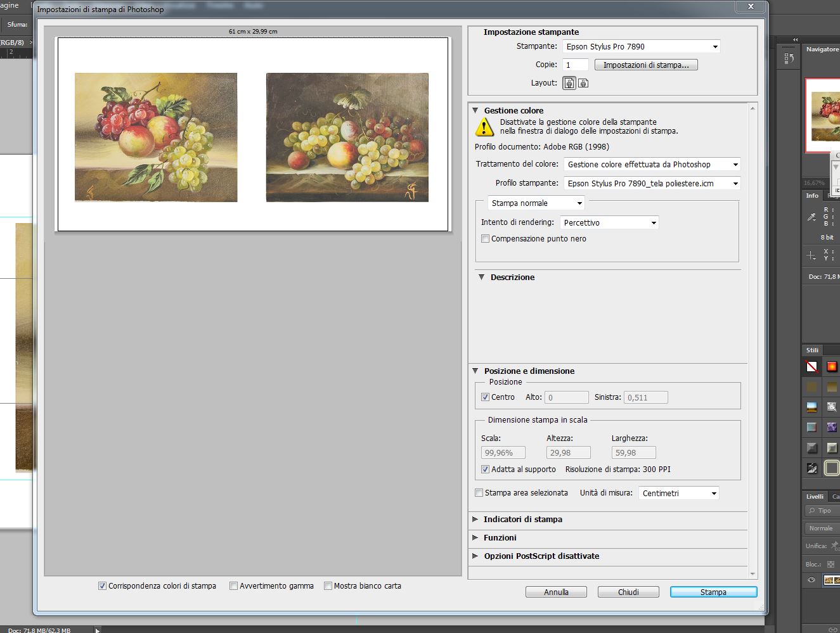Viewport: 840px width, 633px height.
Task: Toggle Corrispondenza colori di stampa checkbox
Action: [x=102, y=586]
